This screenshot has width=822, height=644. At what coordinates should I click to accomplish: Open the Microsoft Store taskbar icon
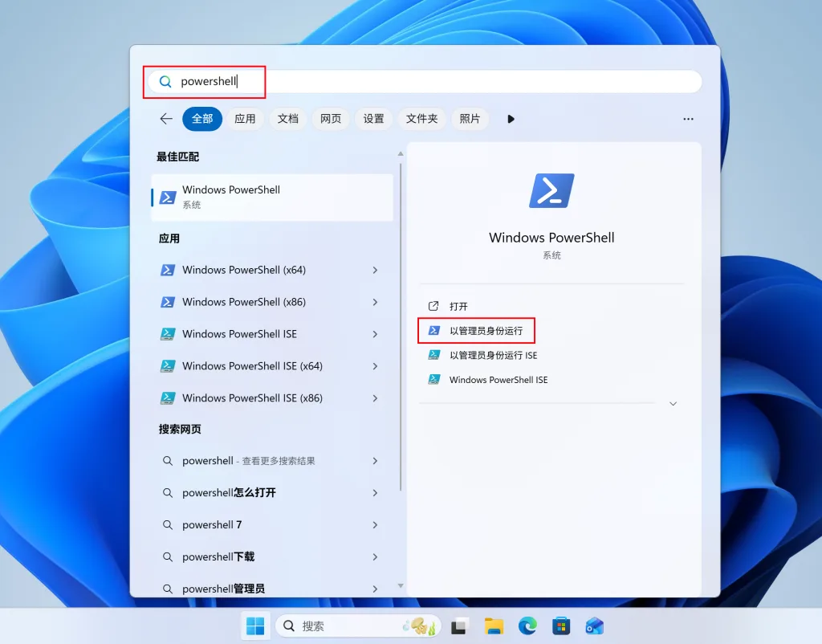561,625
